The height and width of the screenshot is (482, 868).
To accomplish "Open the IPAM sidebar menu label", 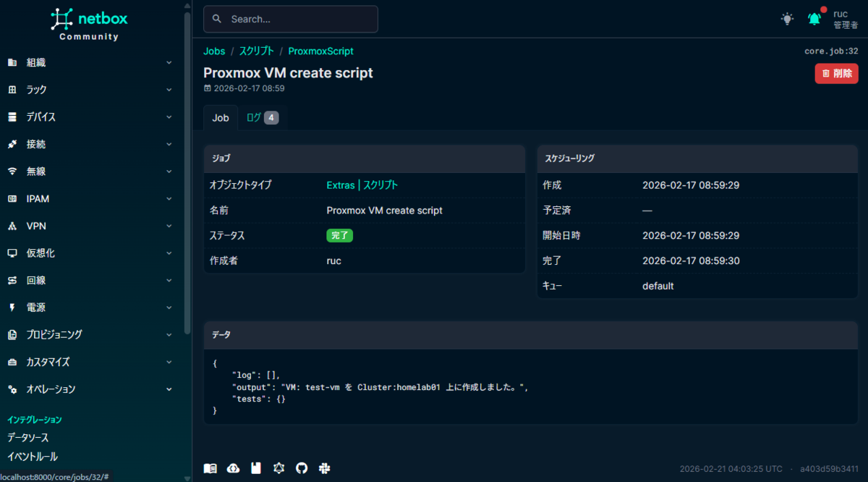I will [38, 198].
